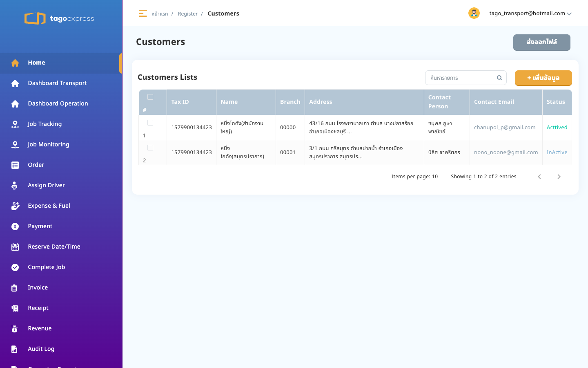Screen dimensions: 588x368
Task: Click the Revenue money bag icon
Action: [x=15, y=329]
